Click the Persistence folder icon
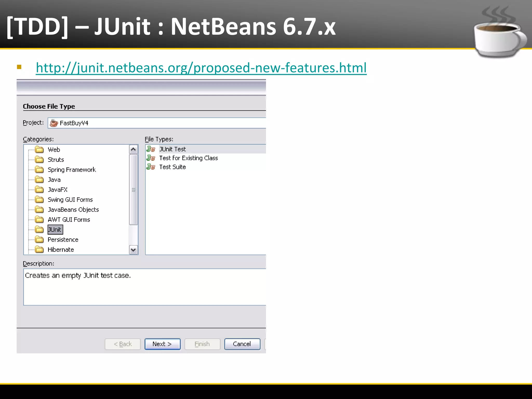 pyautogui.click(x=39, y=240)
